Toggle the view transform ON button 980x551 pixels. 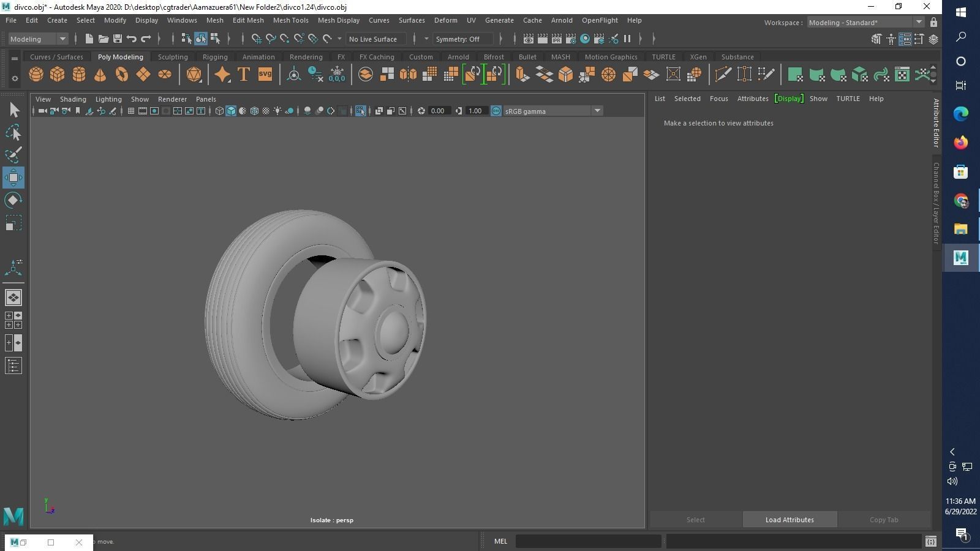click(496, 111)
